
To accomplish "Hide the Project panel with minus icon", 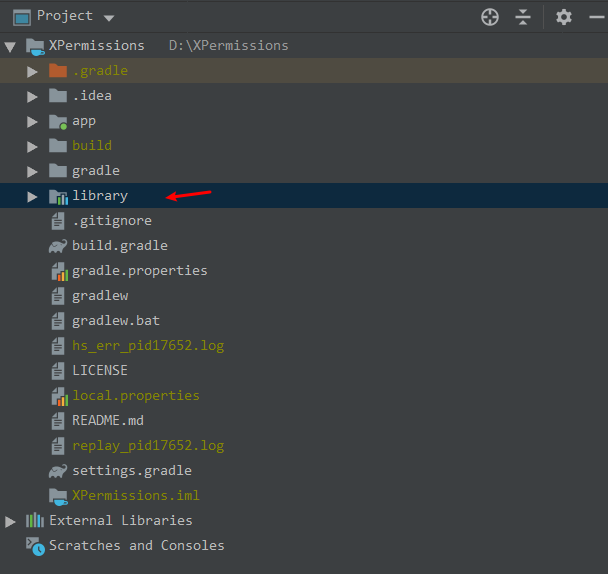I will tap(597, 17).
